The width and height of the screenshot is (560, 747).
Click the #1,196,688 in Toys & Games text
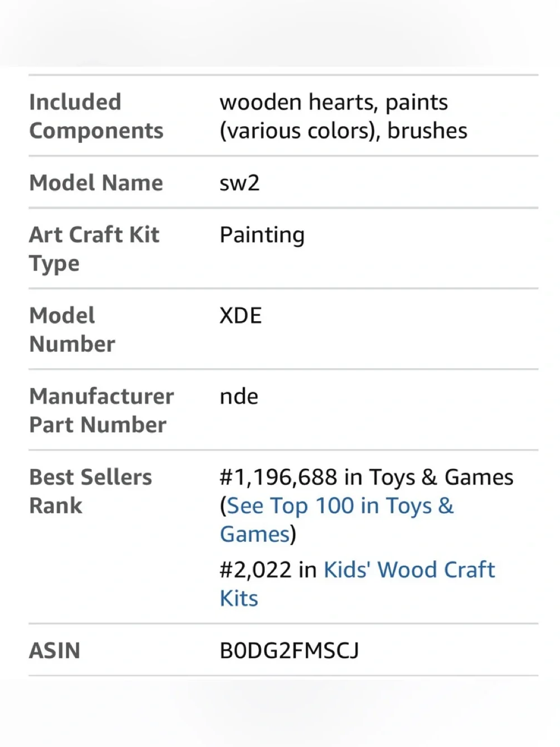coord(366,477)
